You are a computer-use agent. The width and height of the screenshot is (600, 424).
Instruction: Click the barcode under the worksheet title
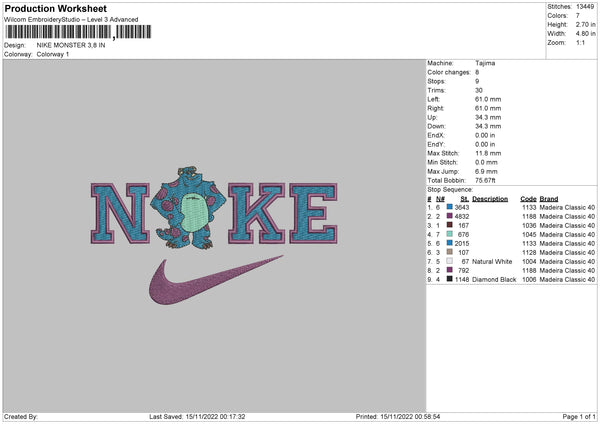[78, 32]
